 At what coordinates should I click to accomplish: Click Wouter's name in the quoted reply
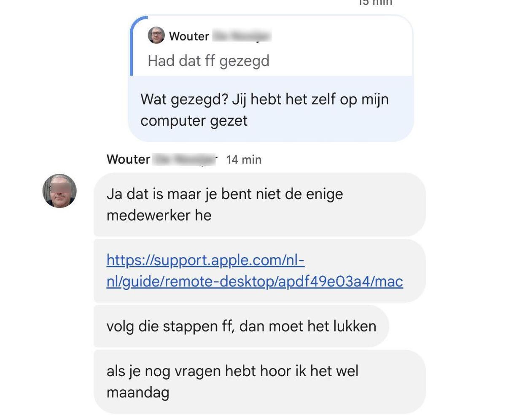click(x=189, y=36)
